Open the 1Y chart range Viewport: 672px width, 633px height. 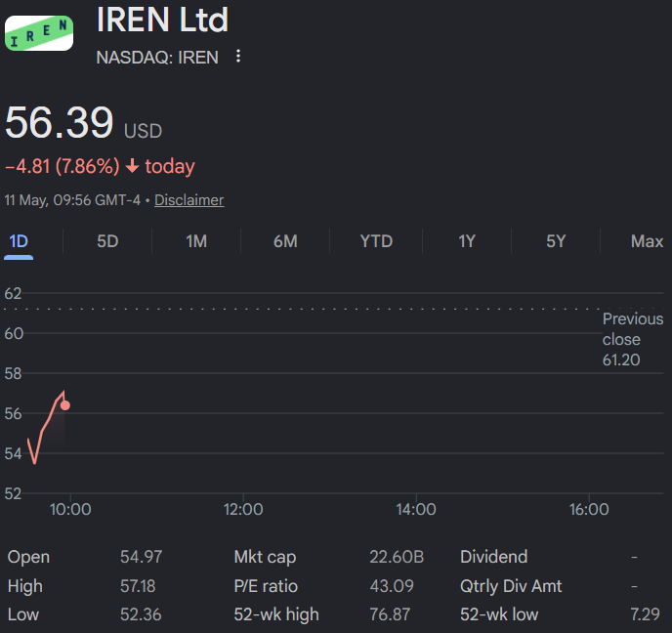tap(467, 241)
